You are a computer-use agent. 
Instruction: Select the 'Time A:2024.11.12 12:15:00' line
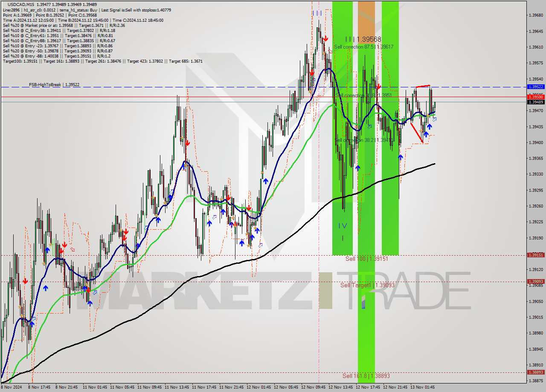tap(83, 20)
